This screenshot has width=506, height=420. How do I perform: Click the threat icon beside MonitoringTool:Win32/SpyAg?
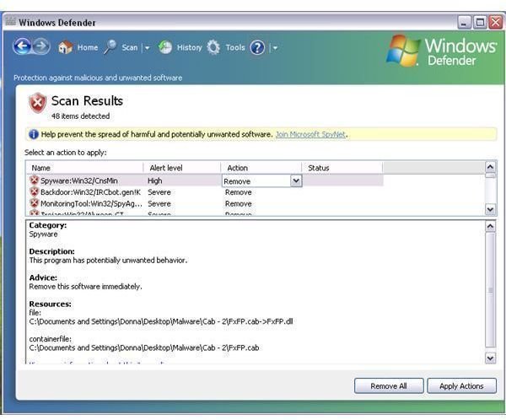[35, 203]
